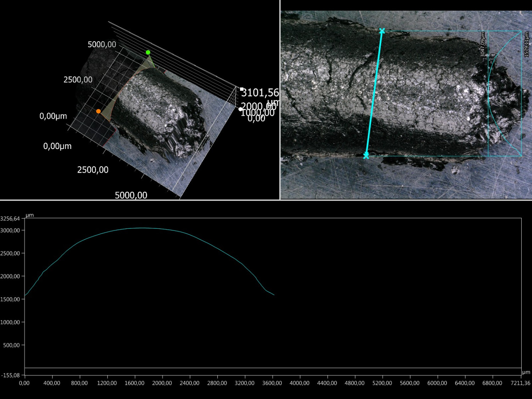Click the orange endpoint marker in 3D view
The width and height of the screenshot is (532, 399).
(98, 111)
